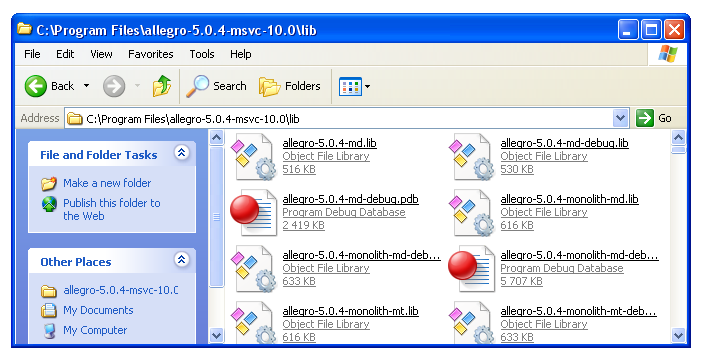Click allegro-5.0.4-monolith-md.lib library icon

(471, 212)
